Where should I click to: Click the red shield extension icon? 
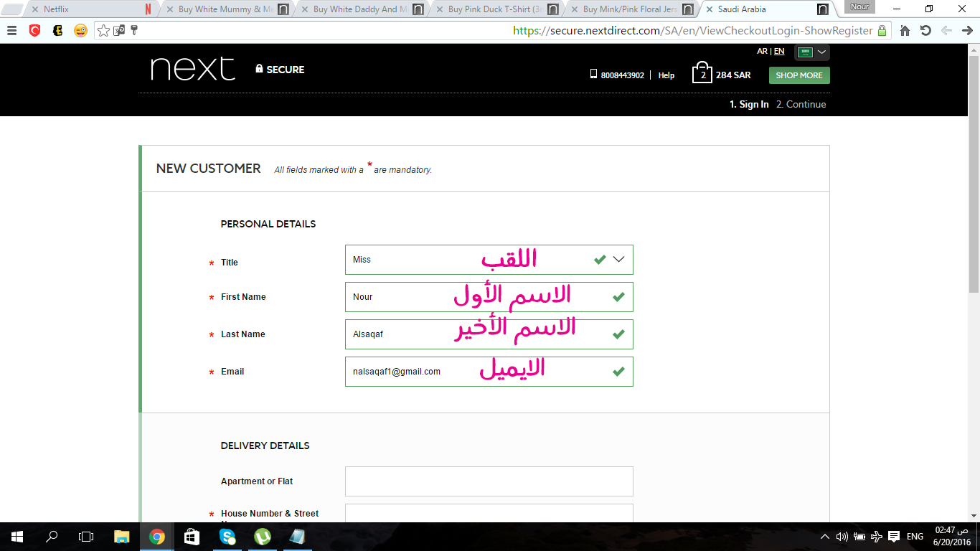coord(35,32)
